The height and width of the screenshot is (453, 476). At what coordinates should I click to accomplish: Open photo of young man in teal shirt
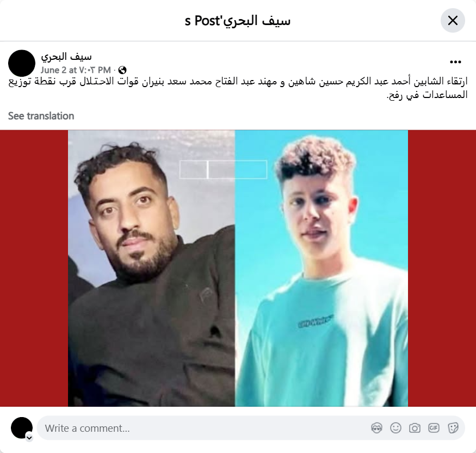322,268
